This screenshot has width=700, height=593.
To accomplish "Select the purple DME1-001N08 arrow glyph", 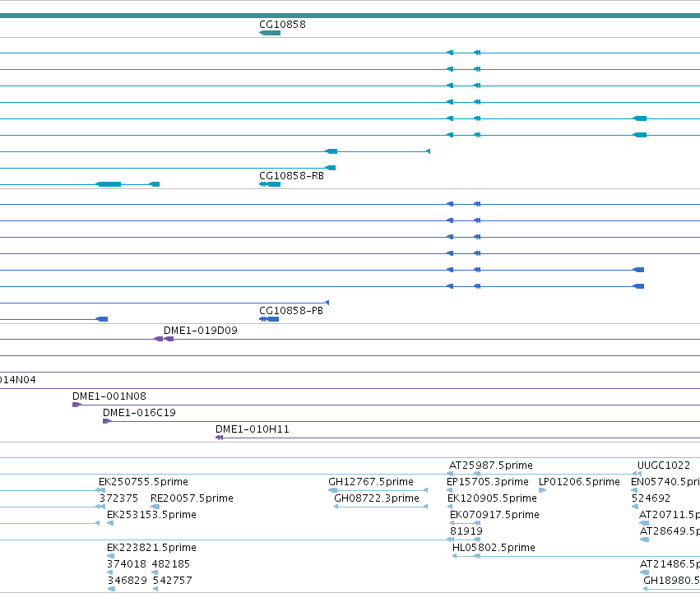I will pyautogui.click(x=76, y=405).
